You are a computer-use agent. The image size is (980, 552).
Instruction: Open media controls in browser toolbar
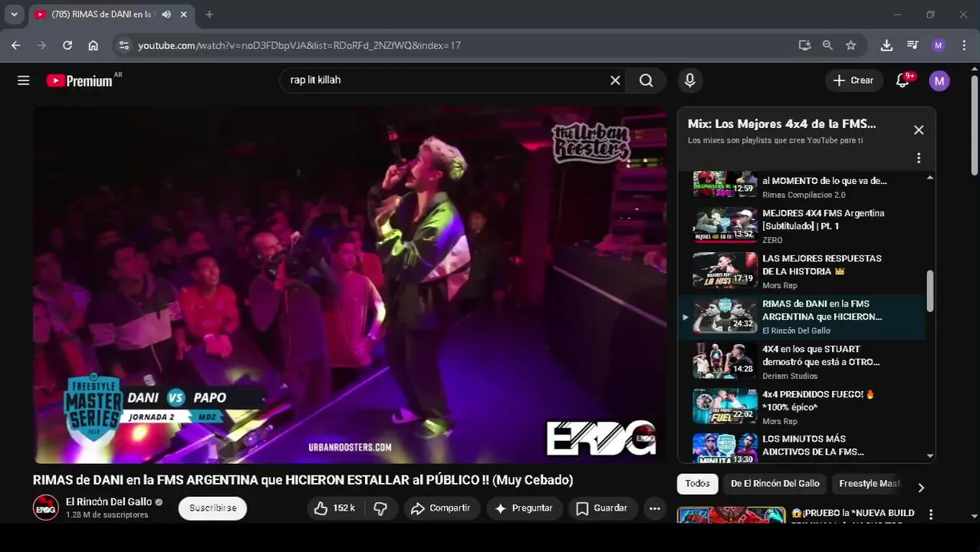[x=913, y=45]
